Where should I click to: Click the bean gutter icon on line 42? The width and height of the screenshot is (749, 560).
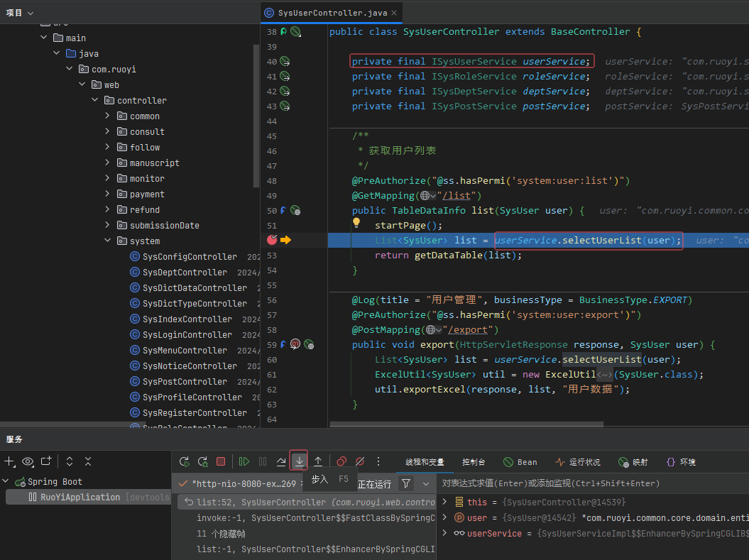pyautogui.click(x=285, y=91)
